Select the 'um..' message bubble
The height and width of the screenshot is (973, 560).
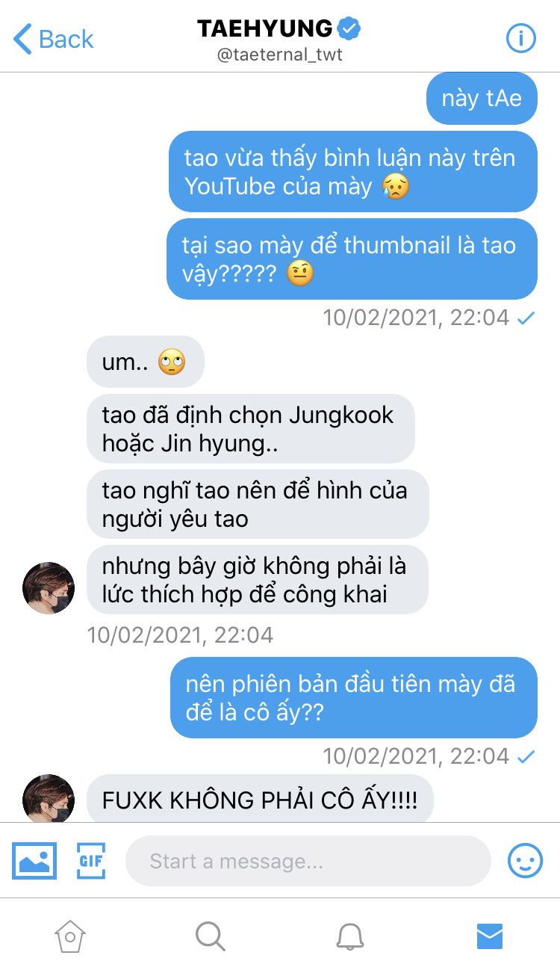(146, 362)
